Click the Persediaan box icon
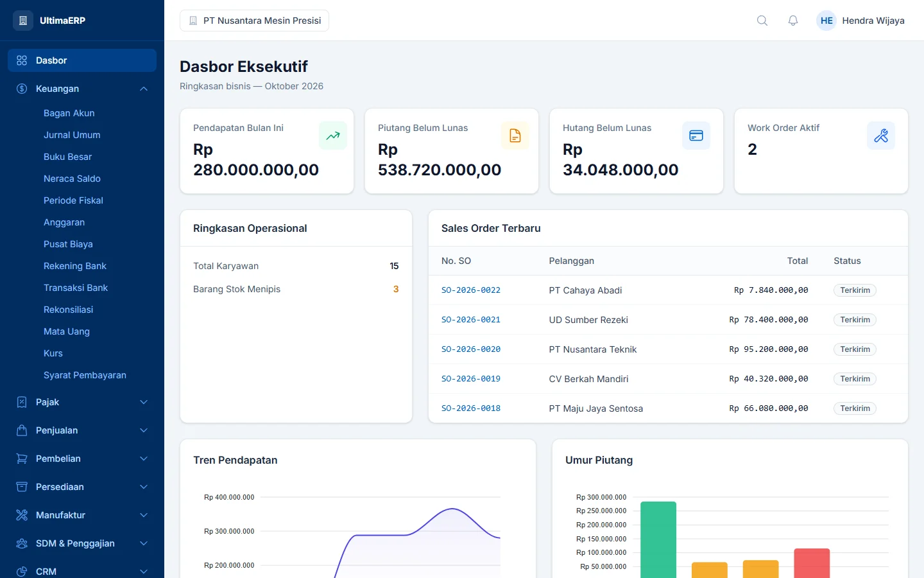This screenshot has width=924, height=578. [22, 487]
